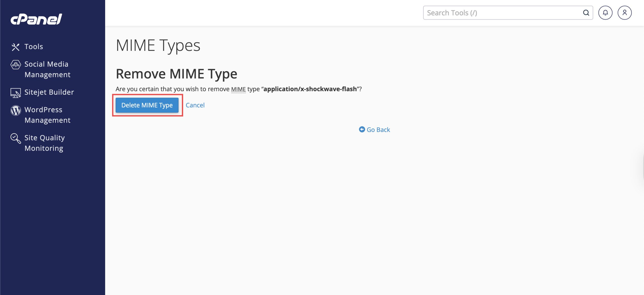Click the underlined MIME abbreviation
The image size is (644, 295).
(238, 89)
